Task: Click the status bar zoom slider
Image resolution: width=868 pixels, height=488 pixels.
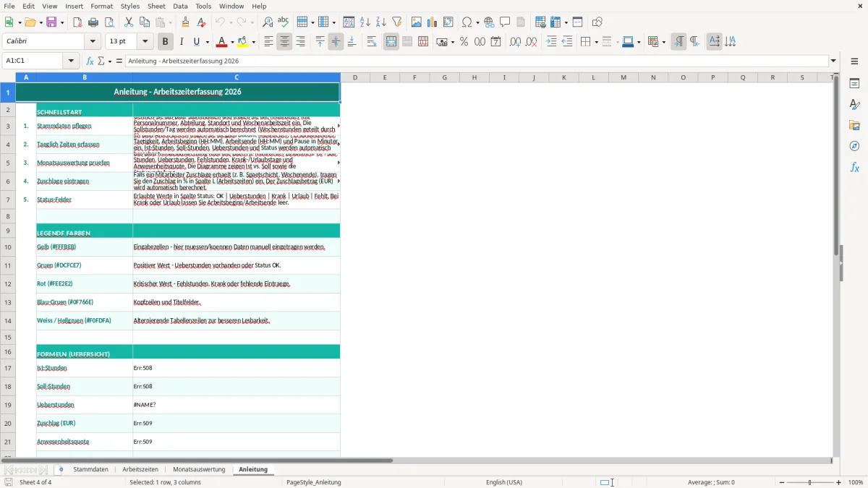Action: coord(810,482)
